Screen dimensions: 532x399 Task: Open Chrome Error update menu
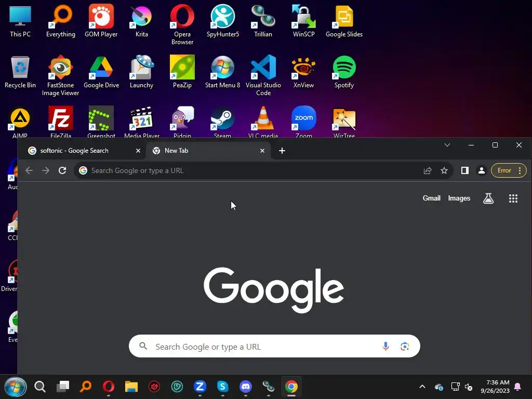pos(509,170)
